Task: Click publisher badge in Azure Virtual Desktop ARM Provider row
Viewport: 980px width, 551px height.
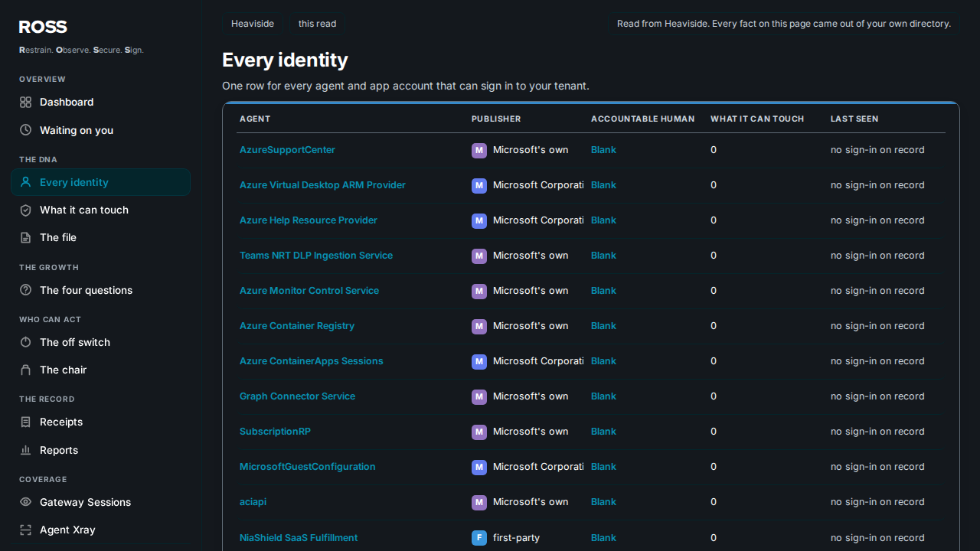Action: (x=479, y=185)
